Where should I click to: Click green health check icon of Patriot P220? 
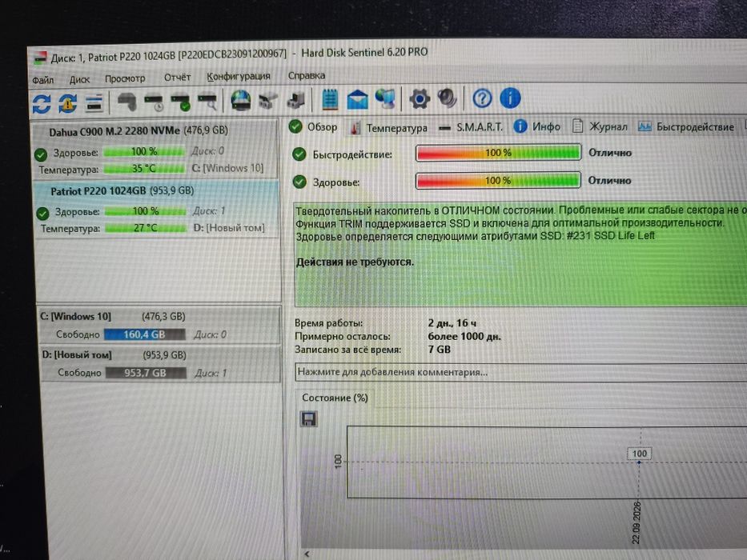click(43, 213)
